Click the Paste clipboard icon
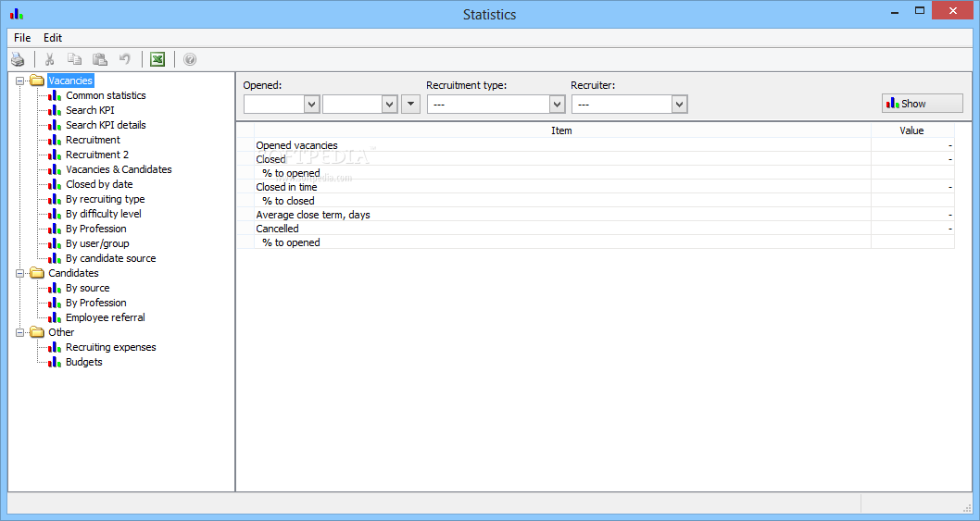 [x=100, y=59]
